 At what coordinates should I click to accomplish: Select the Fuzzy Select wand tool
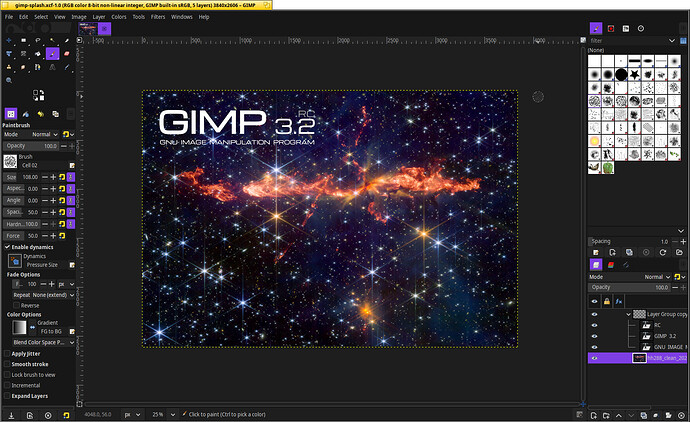(52, 40)
